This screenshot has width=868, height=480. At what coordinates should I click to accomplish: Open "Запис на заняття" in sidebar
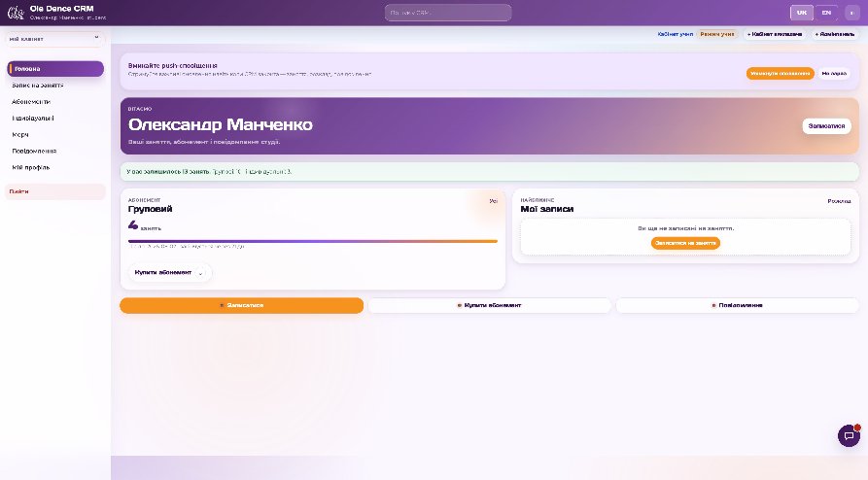55,86
